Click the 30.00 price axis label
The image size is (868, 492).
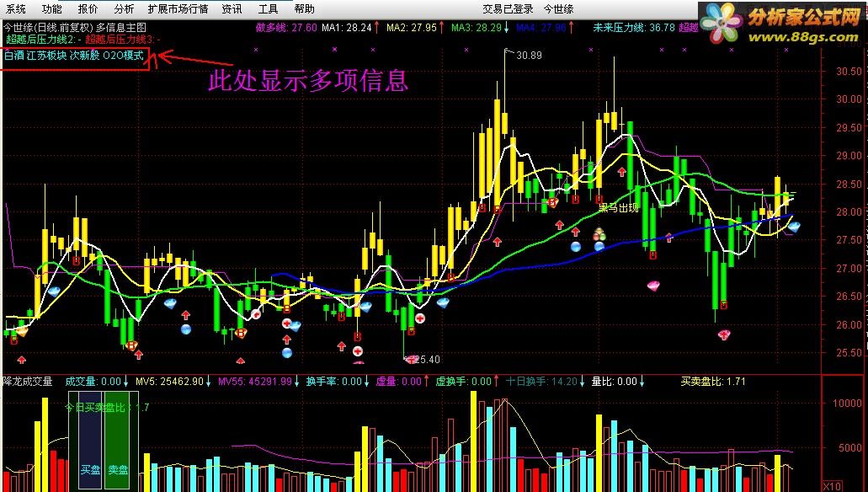click(849, 99)
